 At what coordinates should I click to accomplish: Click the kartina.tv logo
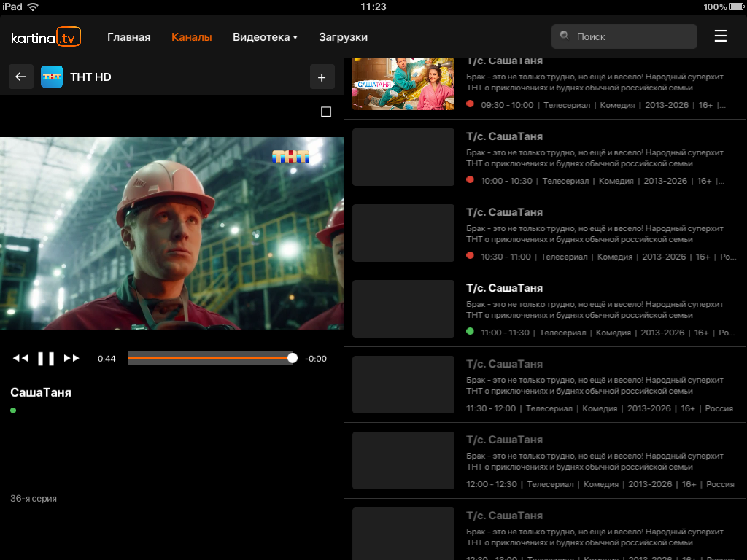[x=46, y=36]
